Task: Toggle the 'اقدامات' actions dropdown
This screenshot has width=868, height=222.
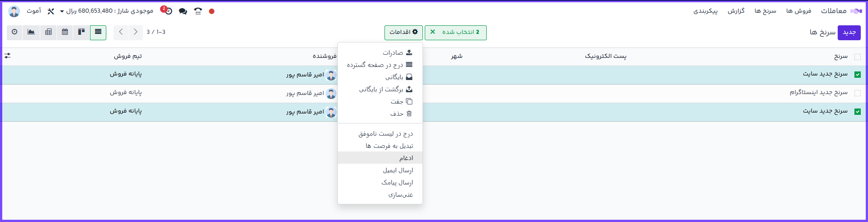Action: click(x=403, y=33)
